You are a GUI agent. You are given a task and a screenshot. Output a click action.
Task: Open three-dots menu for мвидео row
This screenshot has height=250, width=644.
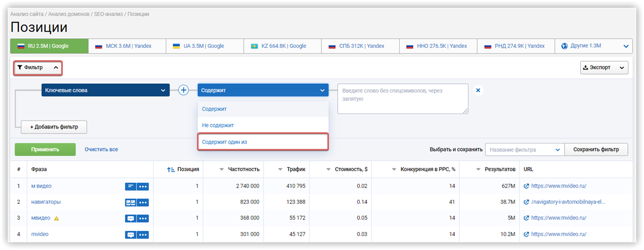[x=143, y=218]
